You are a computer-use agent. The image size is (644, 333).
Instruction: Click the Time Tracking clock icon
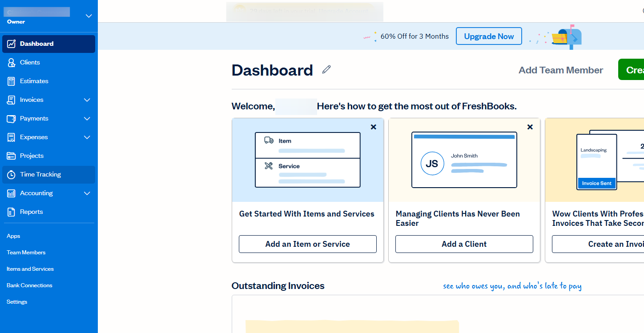tap(12, 174)
